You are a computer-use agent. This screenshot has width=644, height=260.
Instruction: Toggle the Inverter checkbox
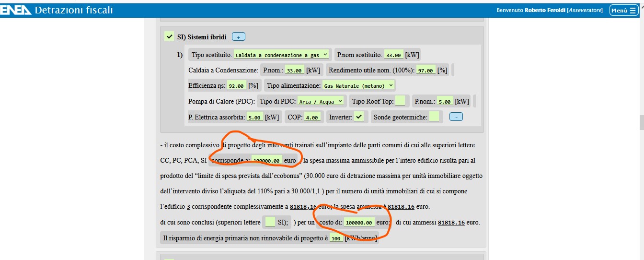pos(359,117)
